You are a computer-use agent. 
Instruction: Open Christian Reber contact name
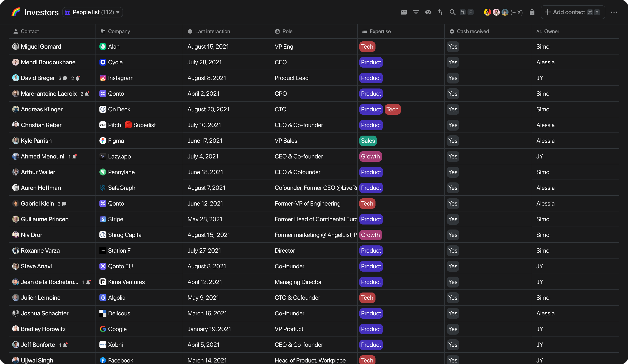[x=41, y=125]
